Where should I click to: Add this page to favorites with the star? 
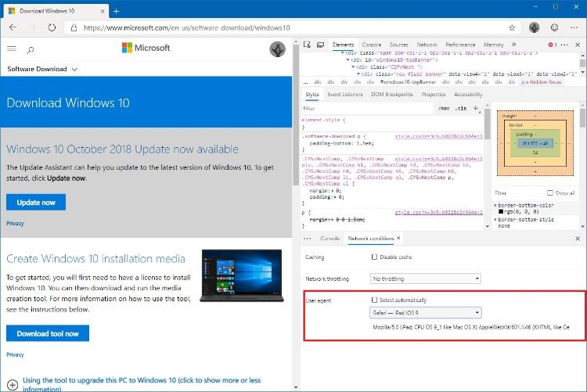click(512, 27)
